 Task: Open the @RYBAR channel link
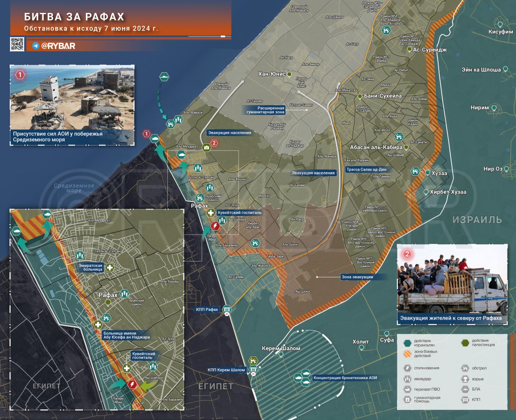point(58,46)
